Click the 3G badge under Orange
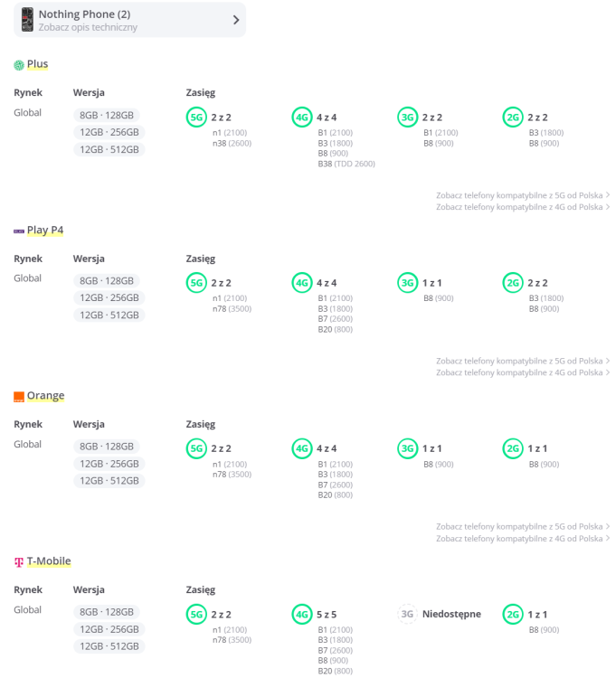Screen dimensions: 616x678 click(x=408, y=448)
